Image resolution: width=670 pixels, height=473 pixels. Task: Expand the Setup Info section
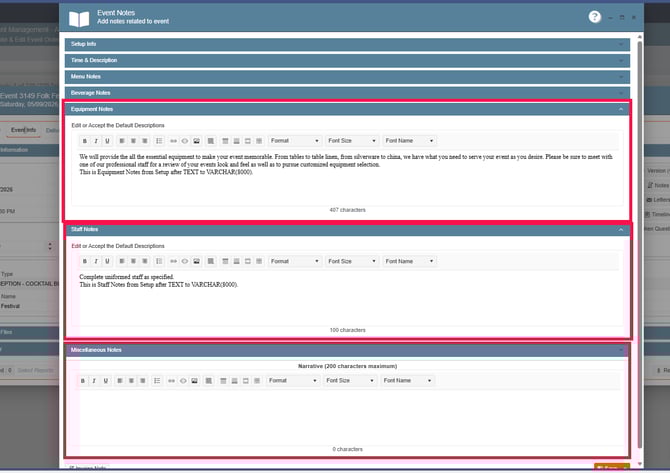click(346, 44)
